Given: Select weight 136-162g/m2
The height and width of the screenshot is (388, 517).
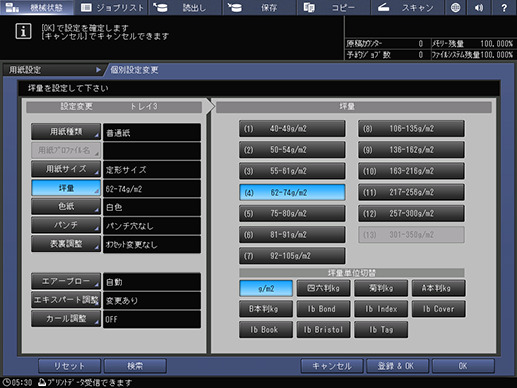Looking at the screenshot, I should [x=411, y=150].
